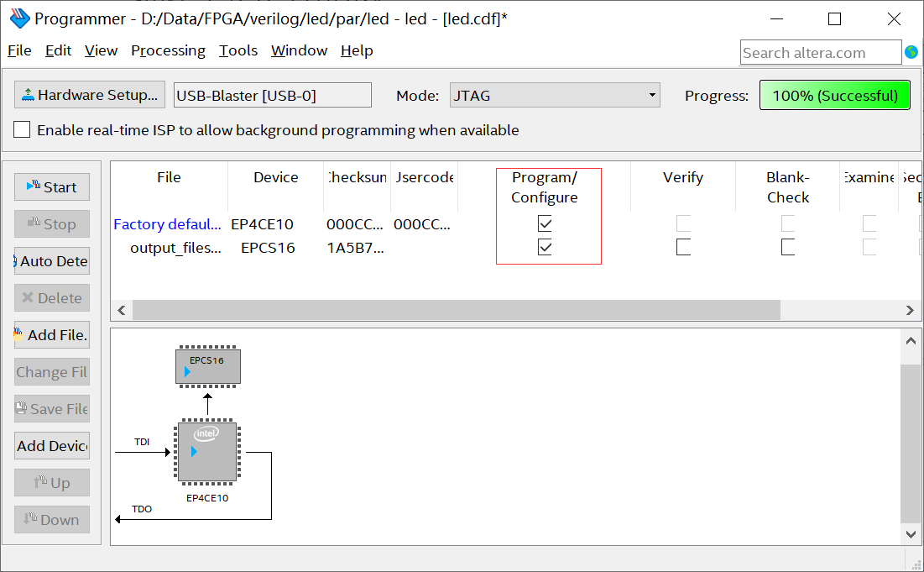Click right scroll arrow of file table
Screen dimensions: 924x572
point(910,310)
